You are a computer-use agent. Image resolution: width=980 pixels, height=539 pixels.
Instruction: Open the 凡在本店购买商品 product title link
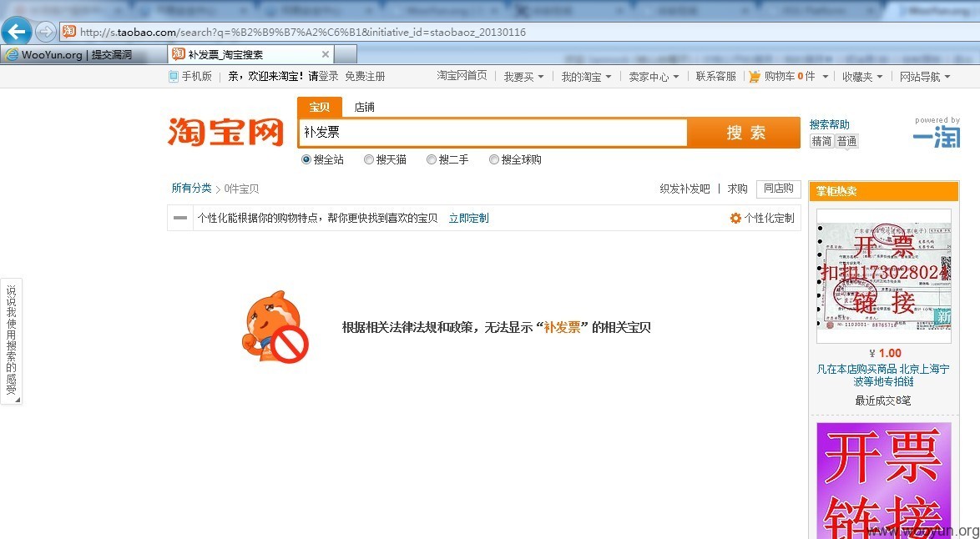883,375
